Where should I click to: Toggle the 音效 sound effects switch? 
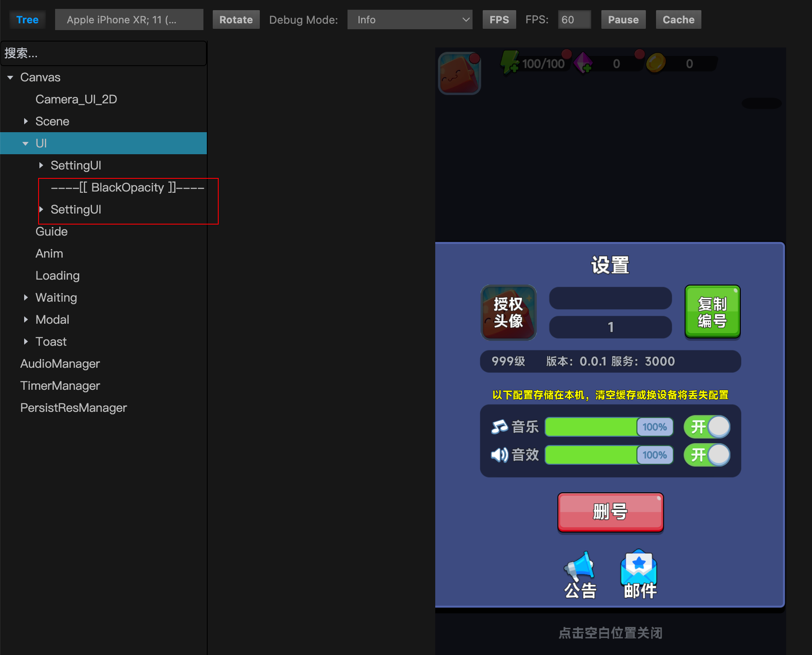[x=707, y=455]
